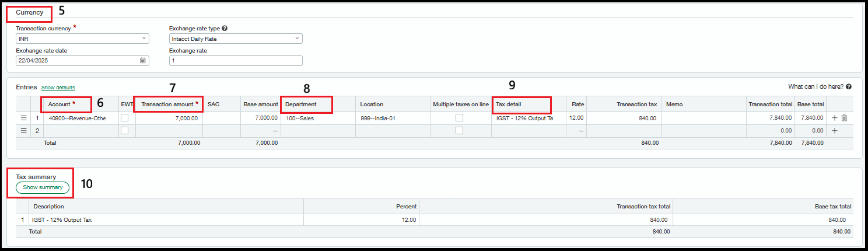Select the Account cell showing 40900--Revenue-Othe
Image resolution: width=868 pixels, height=251 pixels.
pos(77,118)
